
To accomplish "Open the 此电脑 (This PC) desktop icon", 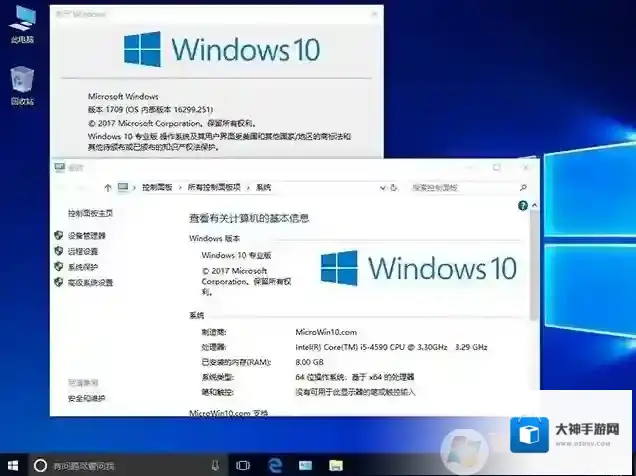I will 21,24.
